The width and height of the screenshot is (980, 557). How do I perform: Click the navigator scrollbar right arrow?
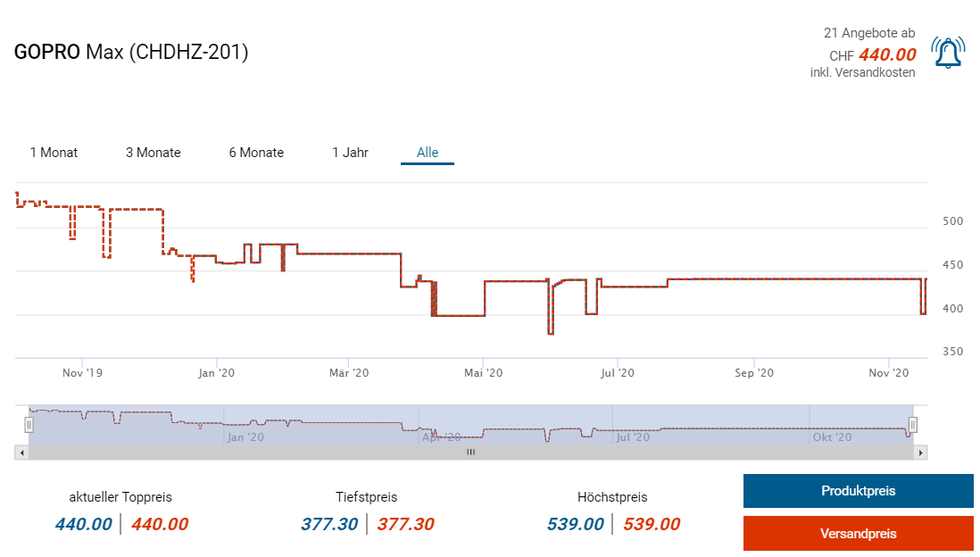tap(921, 453)
